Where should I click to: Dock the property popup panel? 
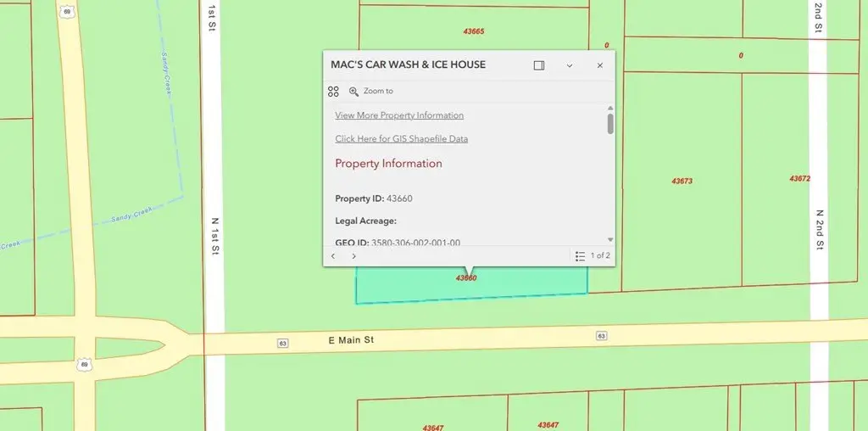(x=538, y=65)
